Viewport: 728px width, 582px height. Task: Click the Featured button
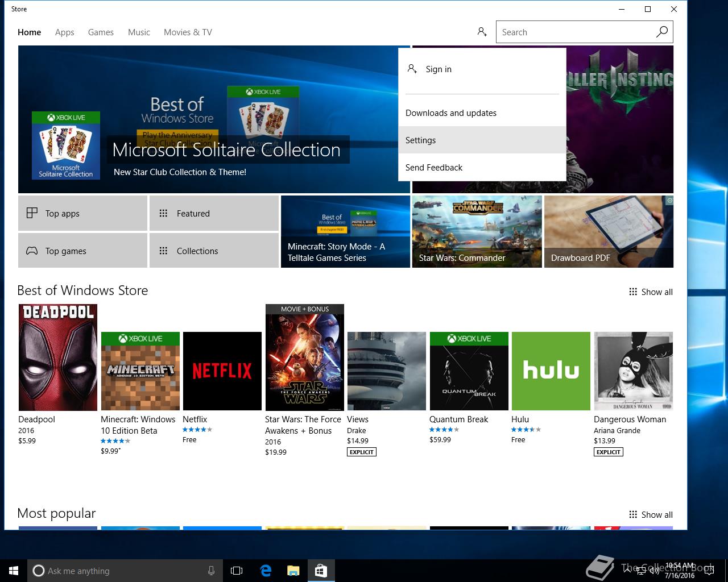tap(214, 213)
